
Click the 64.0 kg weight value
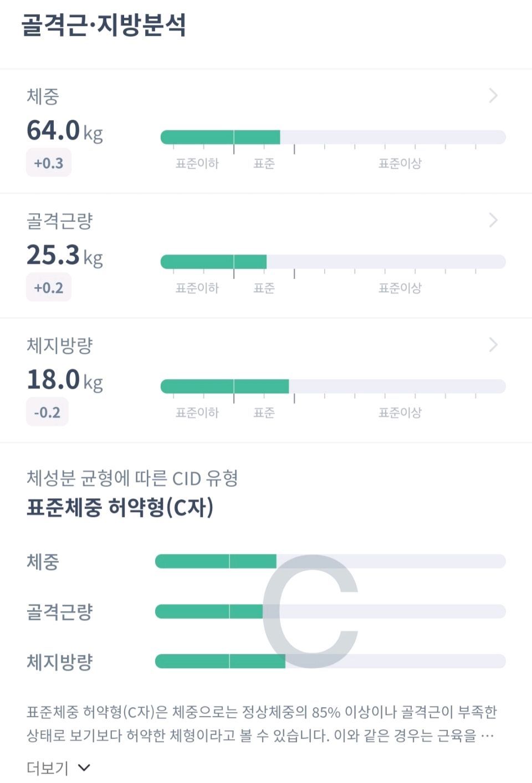pos(65,131)
